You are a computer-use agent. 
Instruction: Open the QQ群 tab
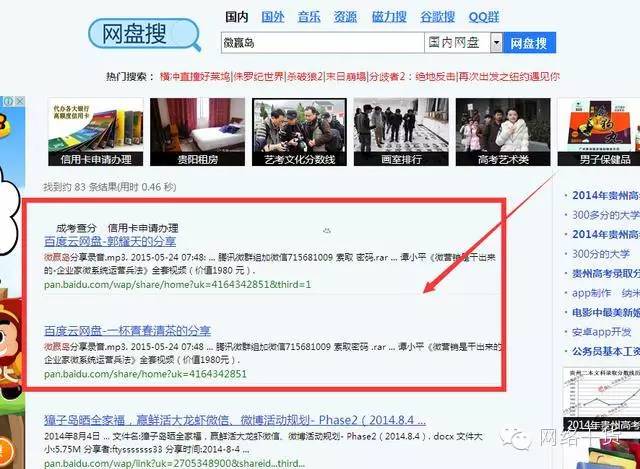click(484, 17)
